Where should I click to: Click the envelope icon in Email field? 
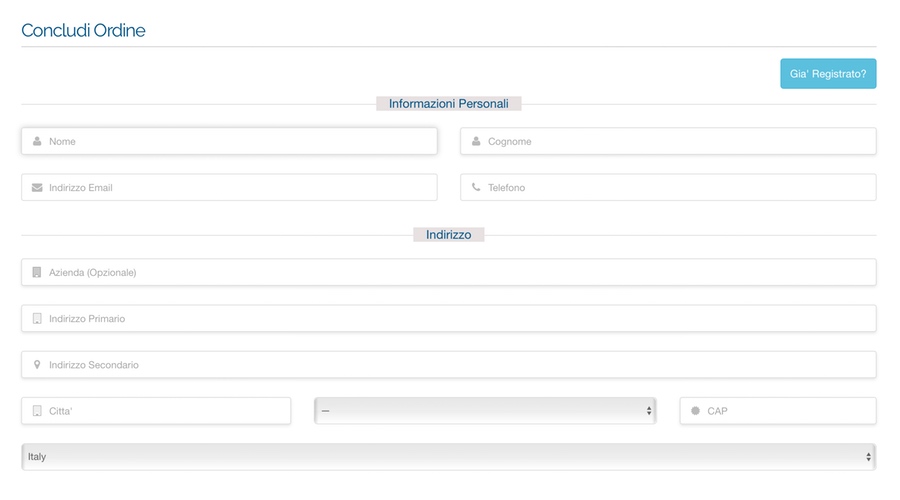37,188
